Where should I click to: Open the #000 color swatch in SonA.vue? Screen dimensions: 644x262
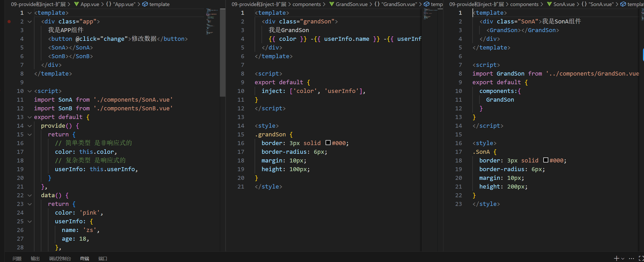click(x=546, y=160)
